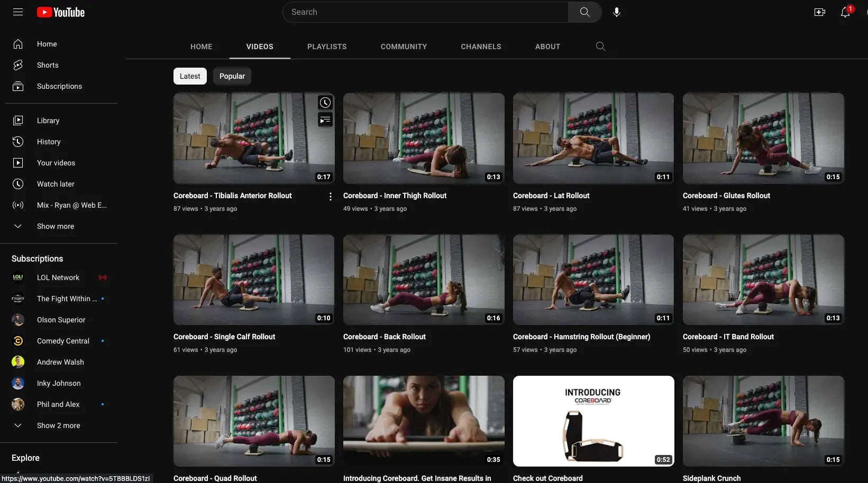The image size is (868, 483).
Task: Open Coreboard - Back Rollout title link
Action: (x=384, y=337)
